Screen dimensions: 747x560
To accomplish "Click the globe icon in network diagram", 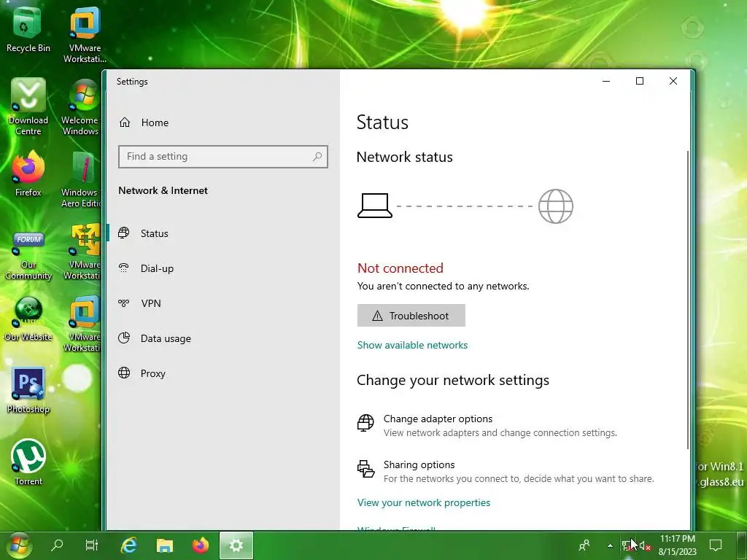I will pyautogui.click(x=555, y=206).
